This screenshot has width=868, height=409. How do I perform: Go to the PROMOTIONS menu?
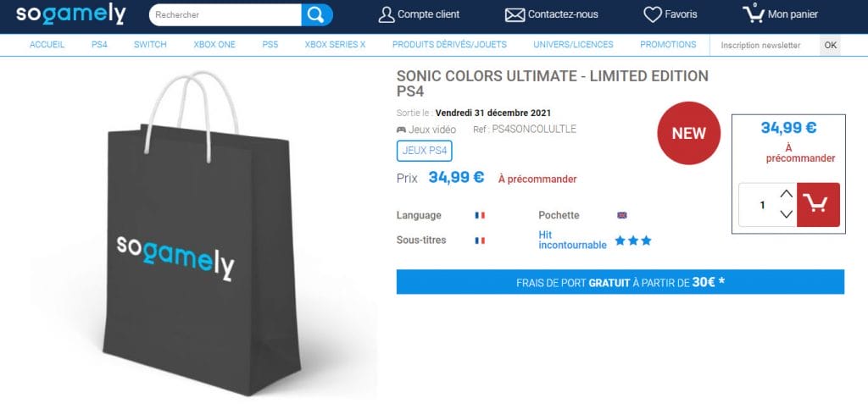pyautogui.click(x=668, y=45)
